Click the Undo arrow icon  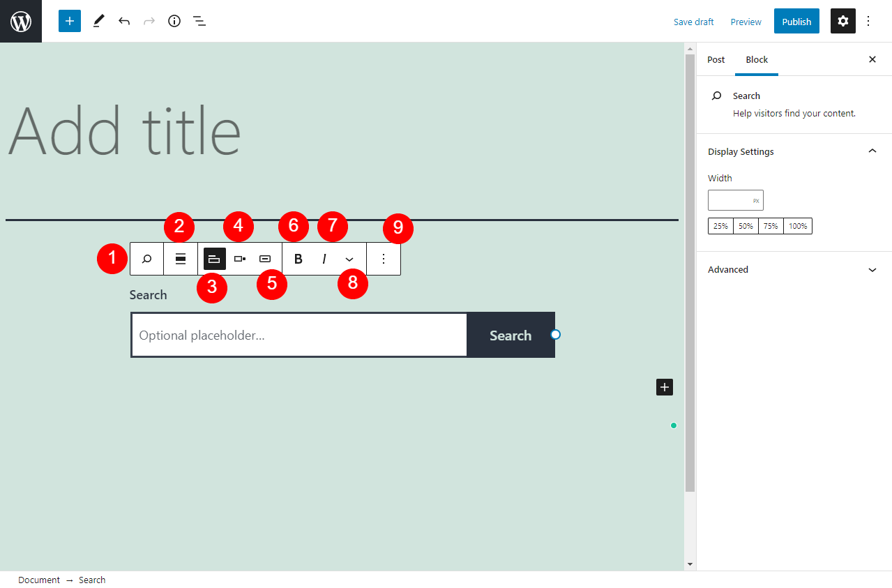(x=124, y=21)
